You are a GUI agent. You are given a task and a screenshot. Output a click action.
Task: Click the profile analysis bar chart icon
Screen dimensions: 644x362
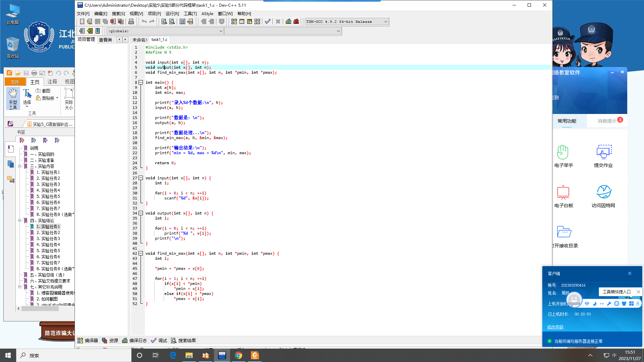click(288, 21)
